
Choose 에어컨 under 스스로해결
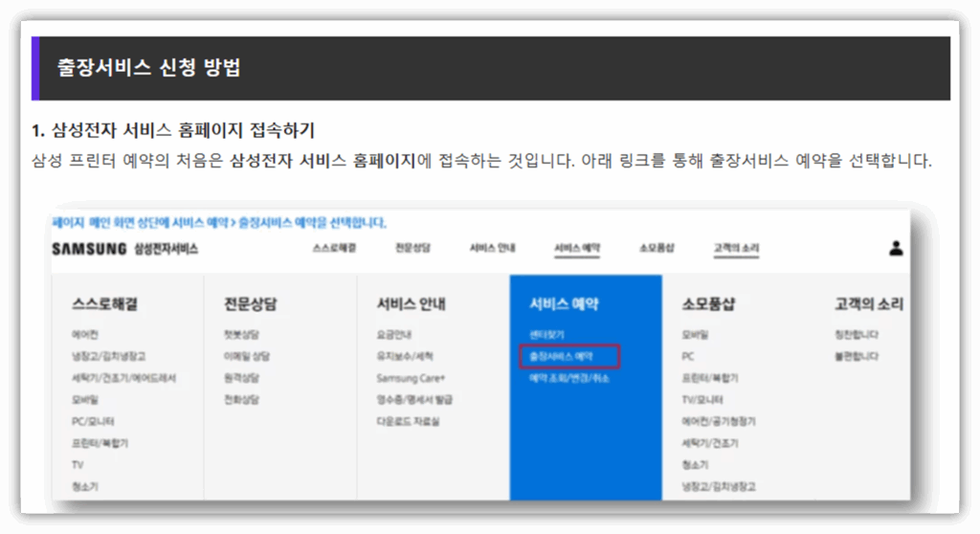[85, 335]
